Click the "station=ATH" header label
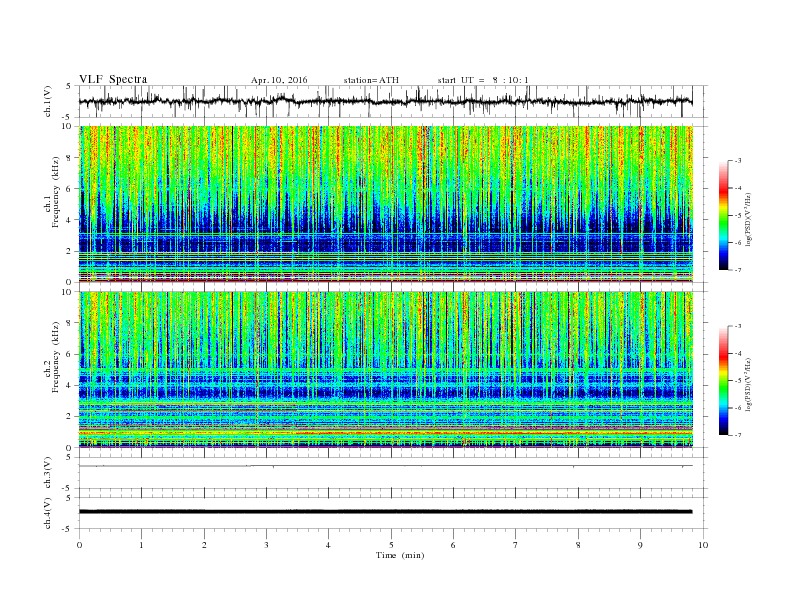The width and height of the screenshot is (792, 612). tap(371, 80)
